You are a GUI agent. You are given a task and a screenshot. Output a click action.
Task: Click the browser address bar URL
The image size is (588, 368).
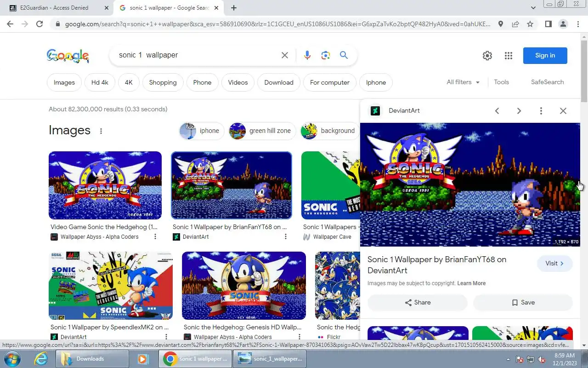[277, 24]
